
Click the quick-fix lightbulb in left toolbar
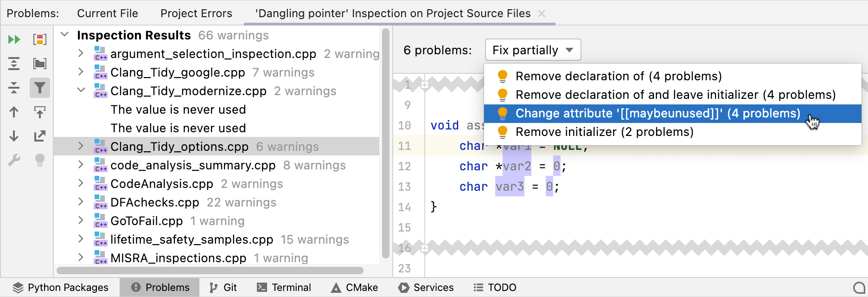[40, 160]
